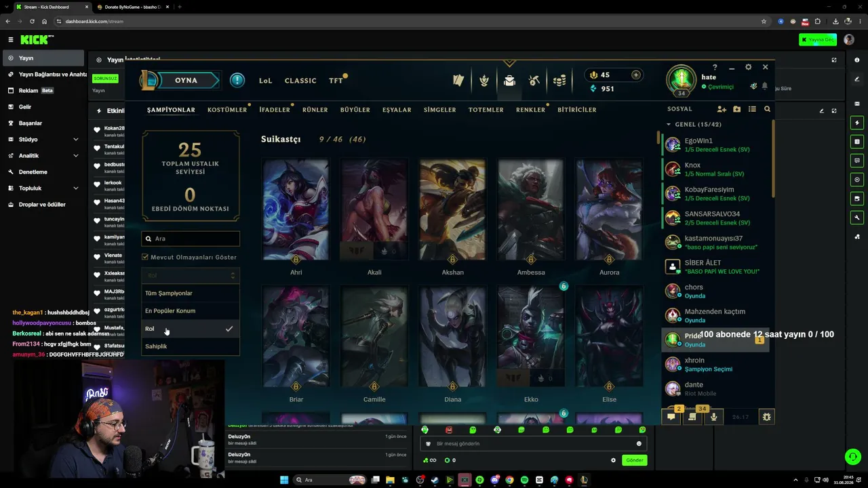Open the League store coins icon
Viewport: 868px width, 488px height.
coord(559,81)
